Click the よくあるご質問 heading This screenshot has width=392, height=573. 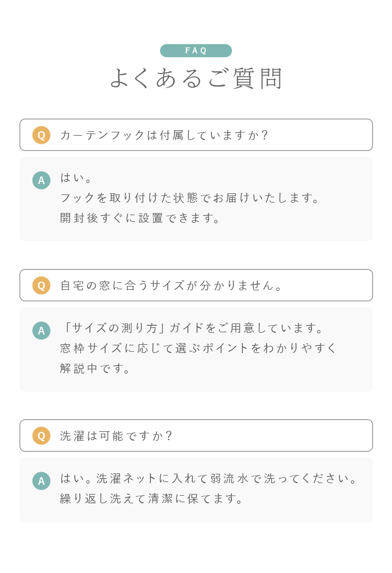tap(196, 78)
